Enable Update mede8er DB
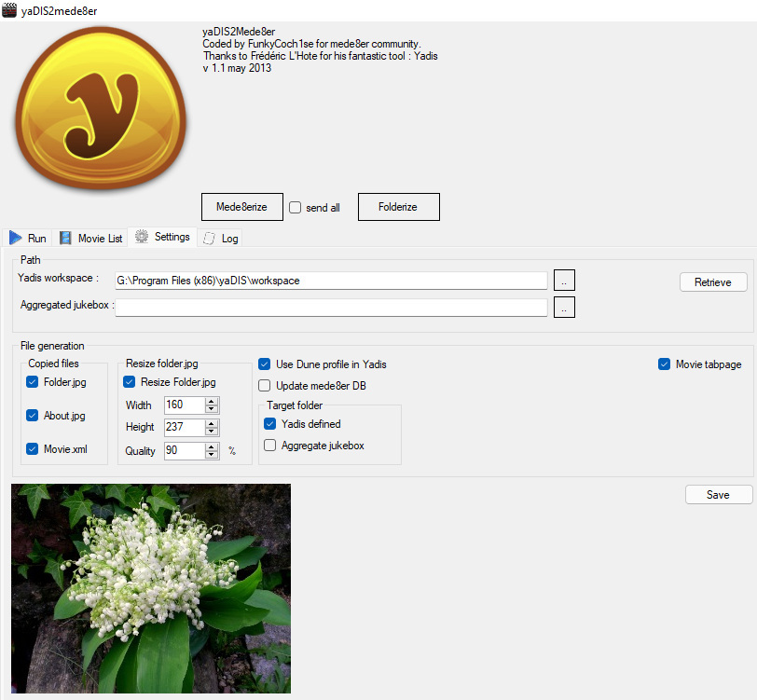 coord(265,385)
